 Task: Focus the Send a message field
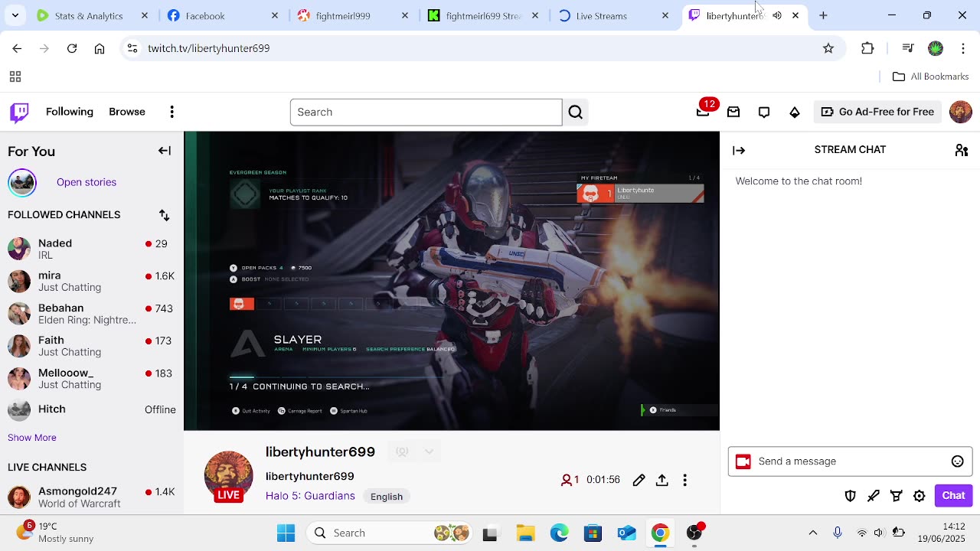coord(850,461)
